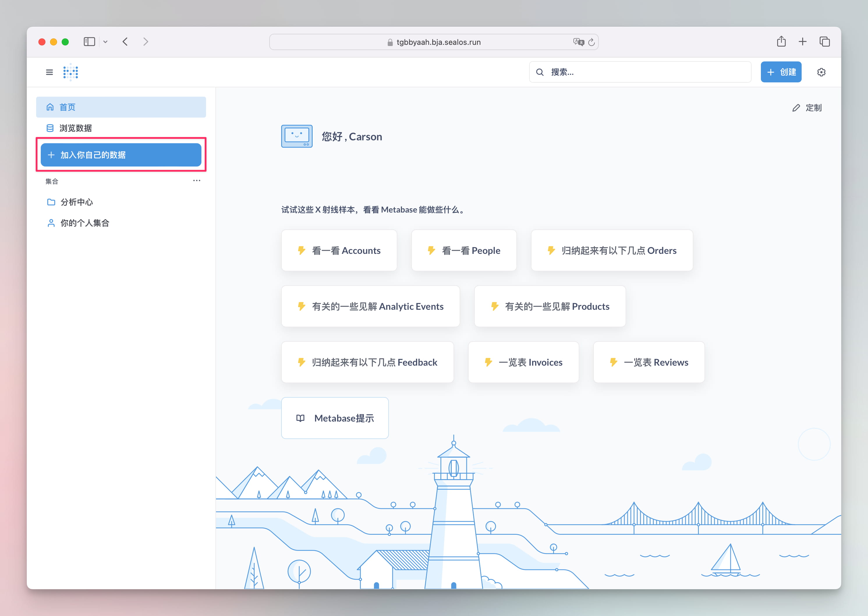
Task: Open the share menu in browser toolbar
Action: [781, 42]
